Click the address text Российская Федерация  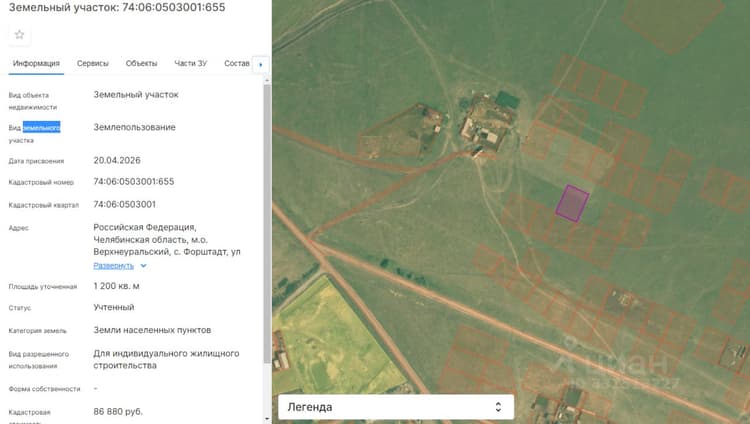click(144, 227)
